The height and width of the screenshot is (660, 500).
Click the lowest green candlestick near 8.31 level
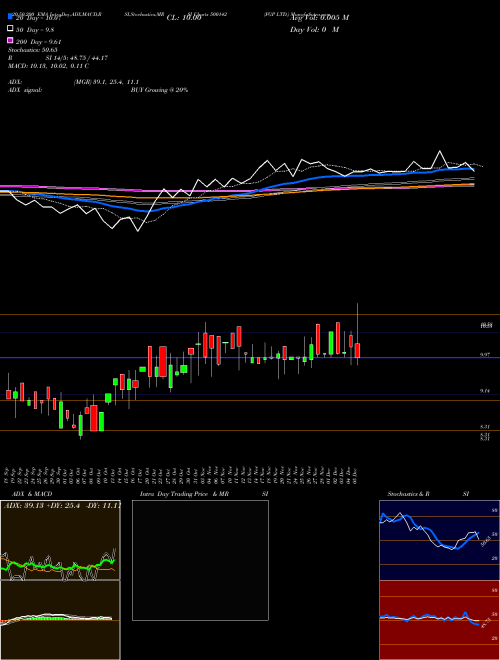pos(80,426)
